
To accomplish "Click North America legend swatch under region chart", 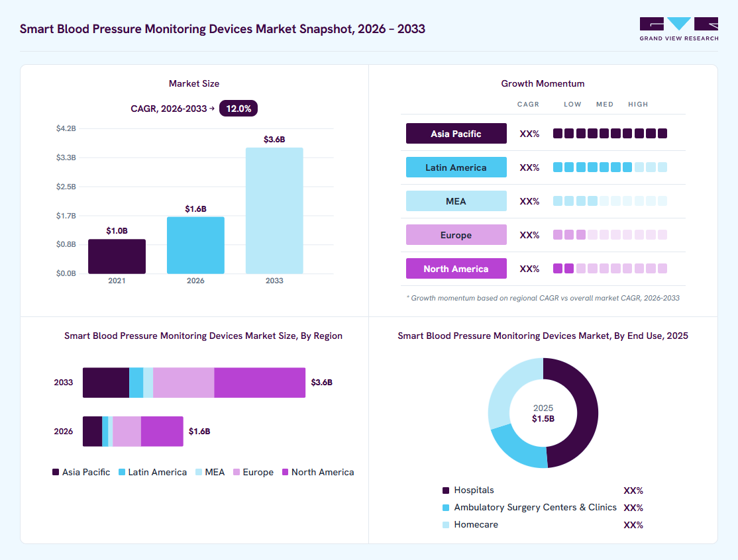I will [286, 472].
